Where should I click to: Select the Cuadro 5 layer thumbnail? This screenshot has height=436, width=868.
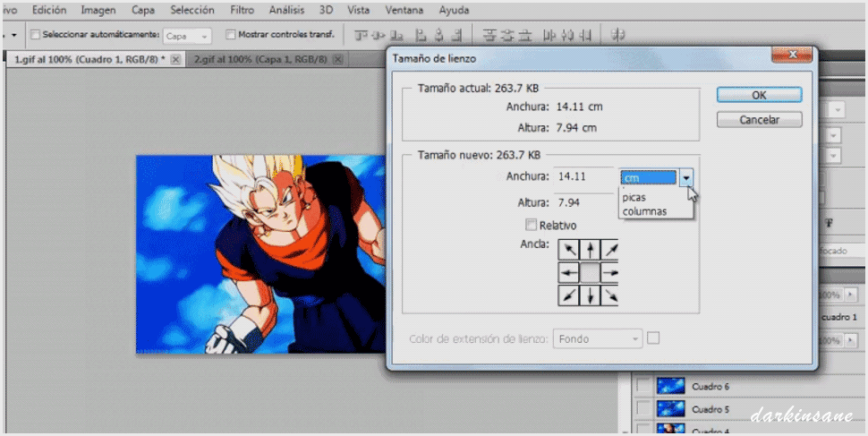pos(671,409)
